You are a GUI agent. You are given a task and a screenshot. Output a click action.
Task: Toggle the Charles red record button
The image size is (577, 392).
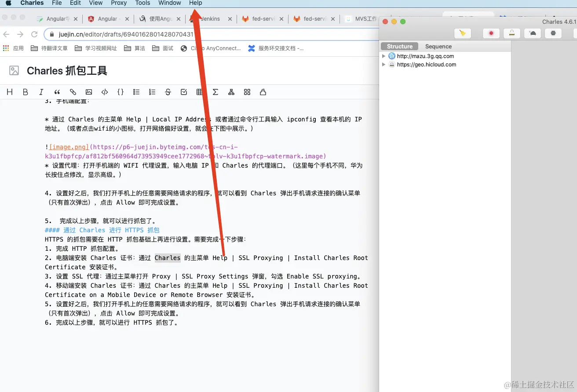491,33
